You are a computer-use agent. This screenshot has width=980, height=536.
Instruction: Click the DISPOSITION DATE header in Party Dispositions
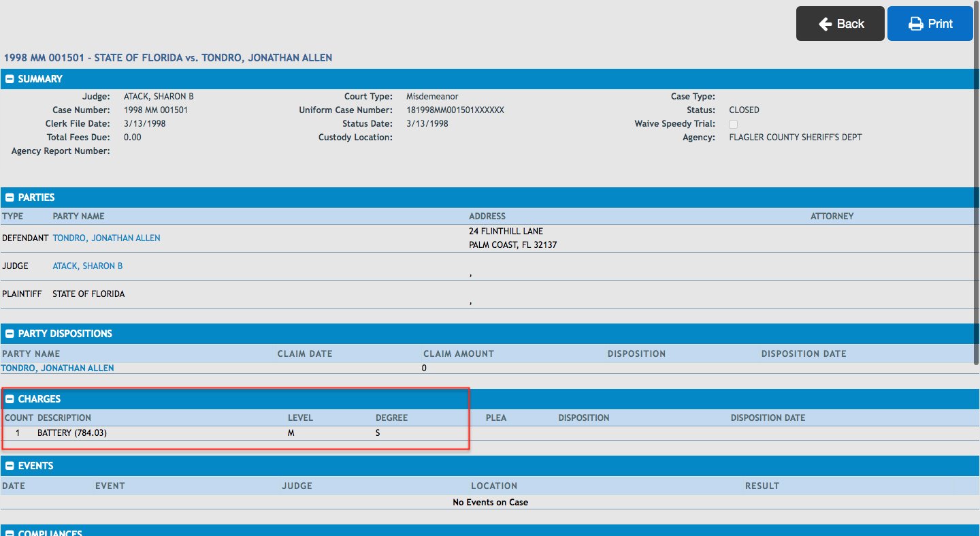point(804,354)
